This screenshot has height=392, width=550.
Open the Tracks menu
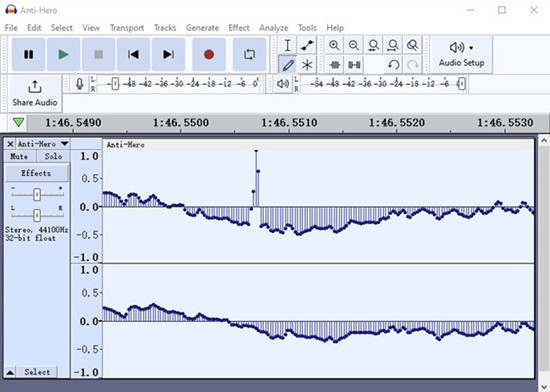pos(165,28)
